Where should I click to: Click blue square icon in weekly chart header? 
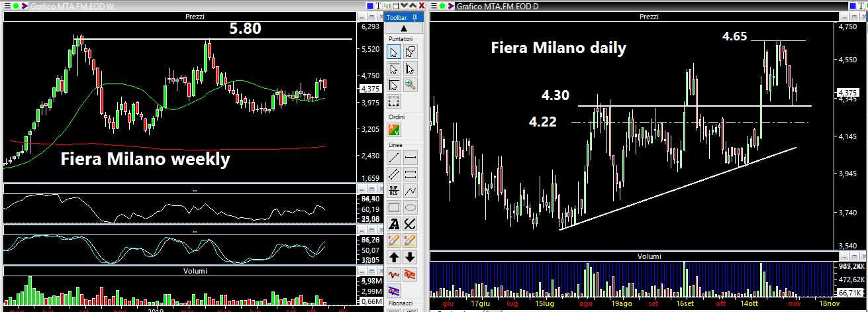[x=370, y=6]
